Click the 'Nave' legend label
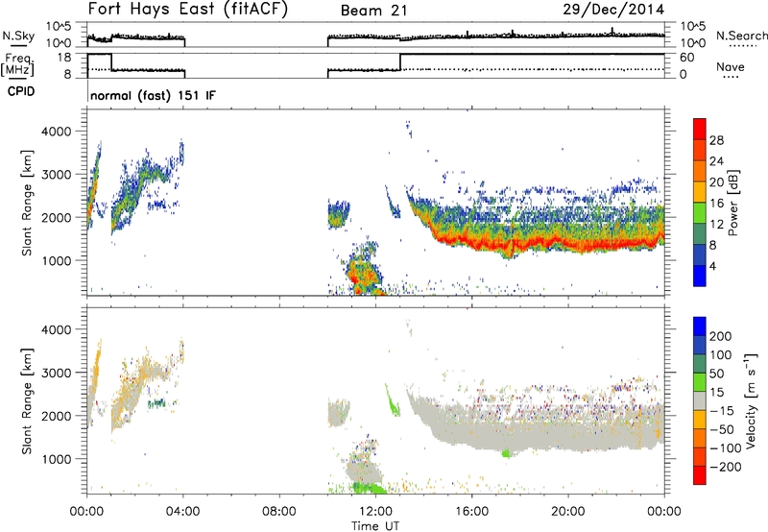The image size is (768, 532). tap(730, 67)
